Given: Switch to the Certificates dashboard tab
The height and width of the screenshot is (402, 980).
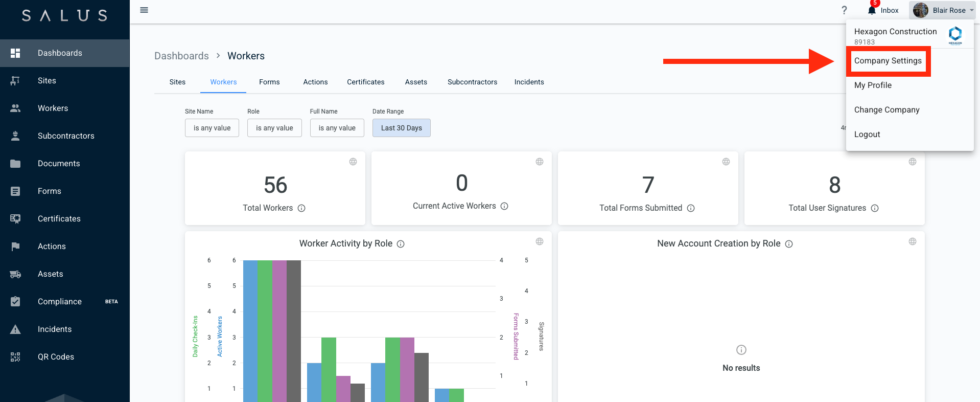Looking at the screenshot, I should point(365,82).
